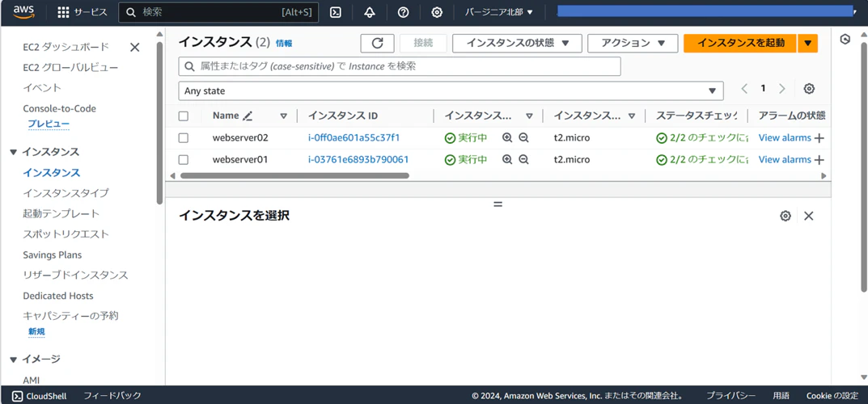Zoom in filter for webserver01 state
The width and height of the screenshot is (868, 404).
pyautogui.click(x=507, y=160)
